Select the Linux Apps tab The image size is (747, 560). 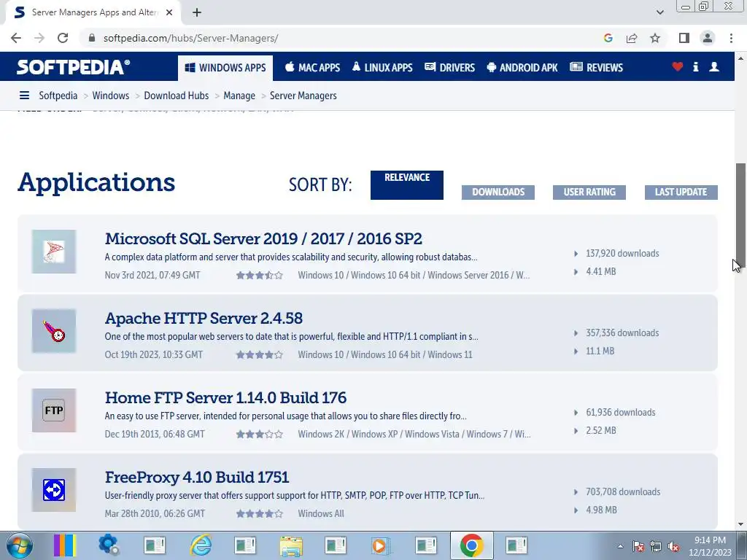pyautogui.click(x=382, y=67)
